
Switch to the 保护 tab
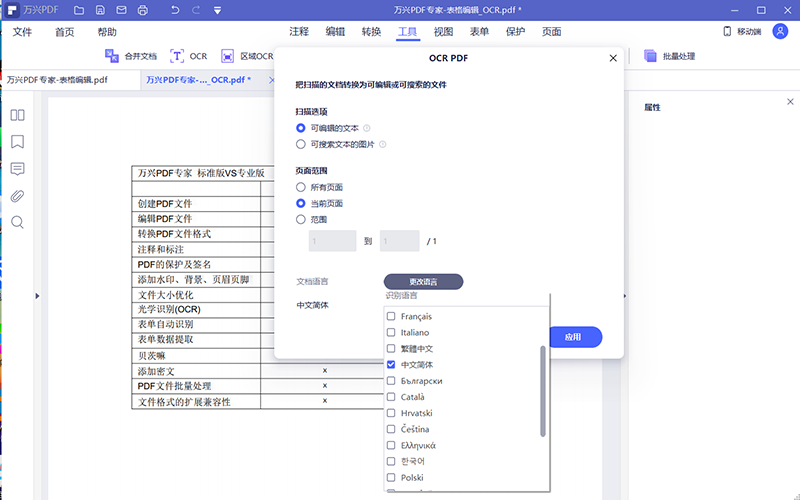[515, 32]
